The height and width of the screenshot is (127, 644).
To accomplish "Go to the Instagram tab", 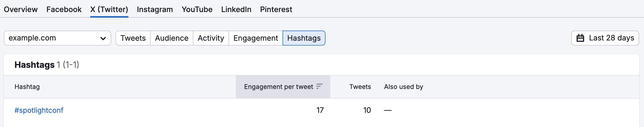I will coord(155,9).
